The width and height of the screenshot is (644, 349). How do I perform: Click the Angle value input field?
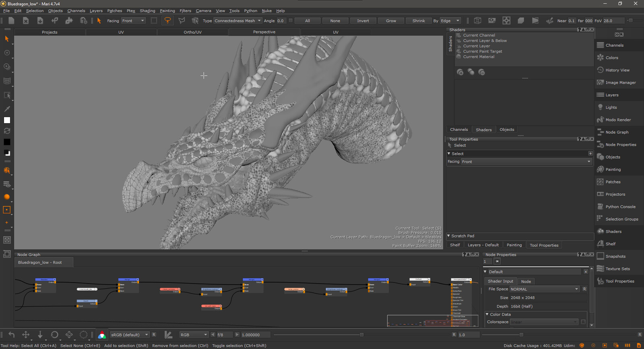click(281, 21)
